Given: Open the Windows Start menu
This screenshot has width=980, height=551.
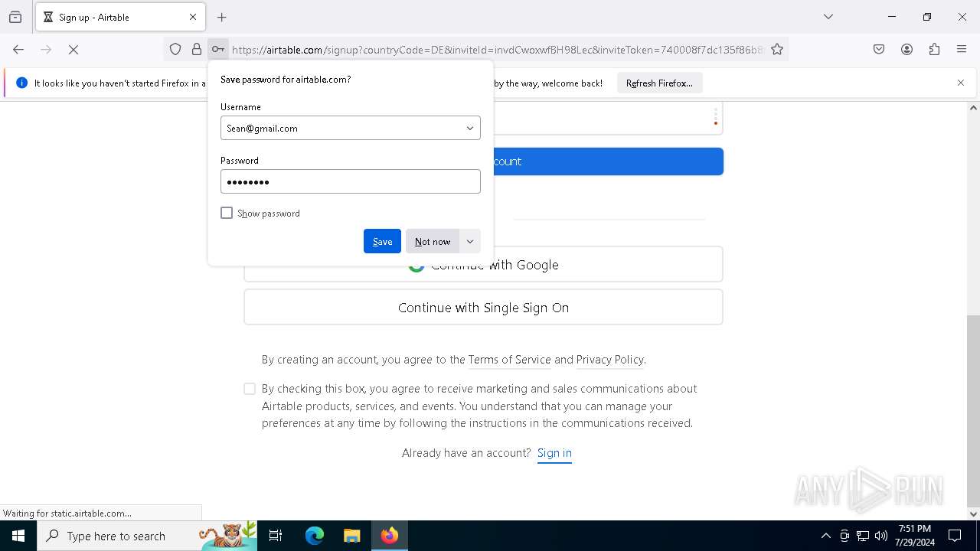Looking at the screenshot, I should click(x=18, y=536).
